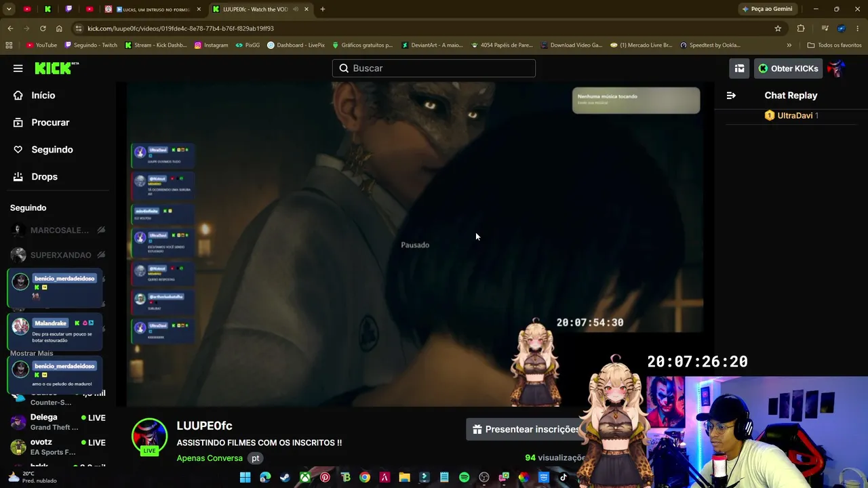
Task: Open the Dashboard - LivePix bookmark
Action: (296, 45)
